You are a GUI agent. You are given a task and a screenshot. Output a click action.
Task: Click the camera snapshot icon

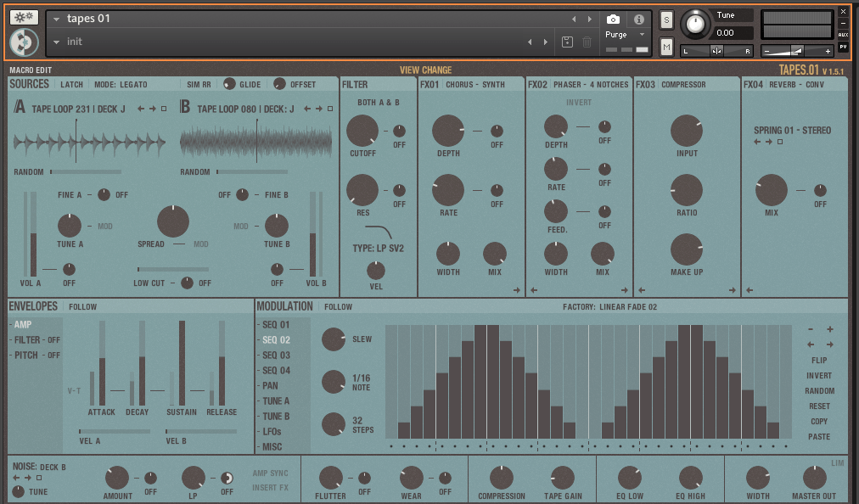click(x=613, y=19)
